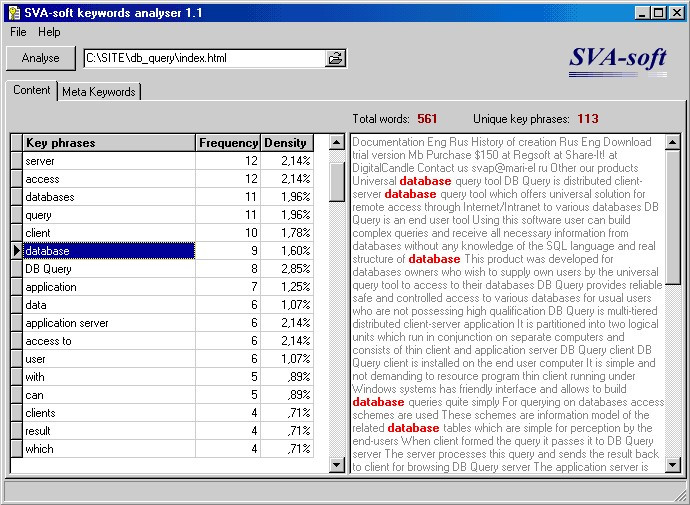Click the down arrow of key phrases scrollbar
This screenshot has height=505, width=690.
pos(337,464)
